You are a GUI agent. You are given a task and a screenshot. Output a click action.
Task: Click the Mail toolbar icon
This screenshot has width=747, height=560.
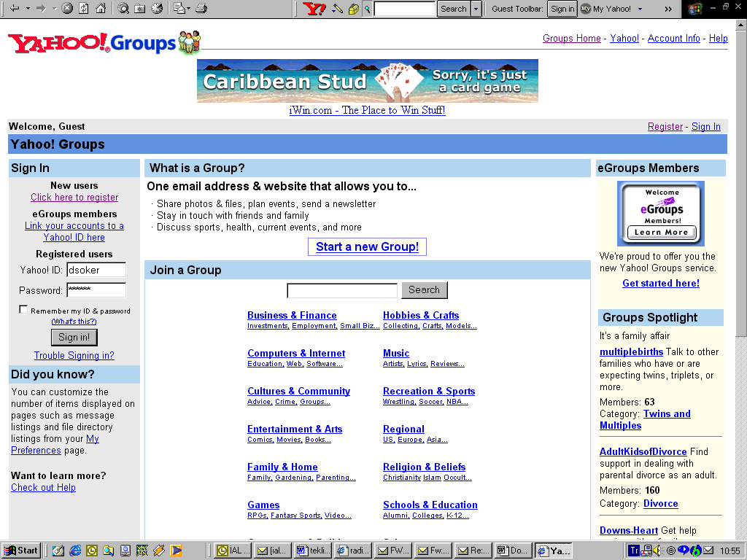coord(179,8)
